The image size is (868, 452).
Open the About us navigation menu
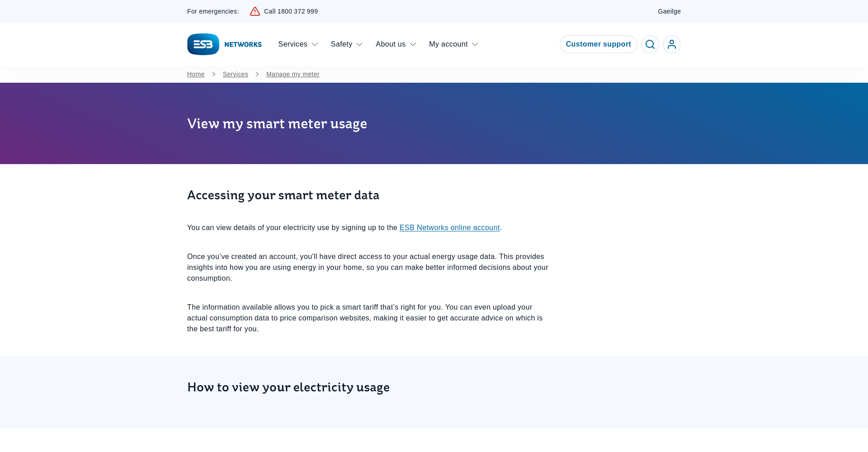coord(396,44)
